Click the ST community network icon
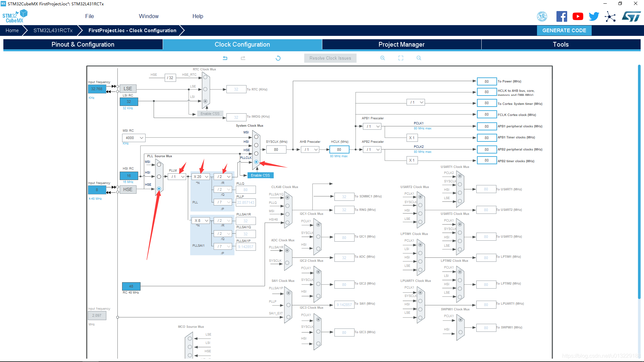This screenshot has width=644, height=362. [x=610, y=16]
